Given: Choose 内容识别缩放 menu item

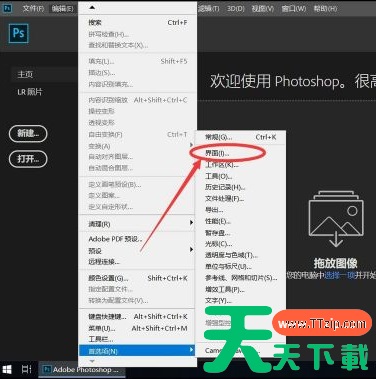Looking at the screenshot, I should 137,100.
